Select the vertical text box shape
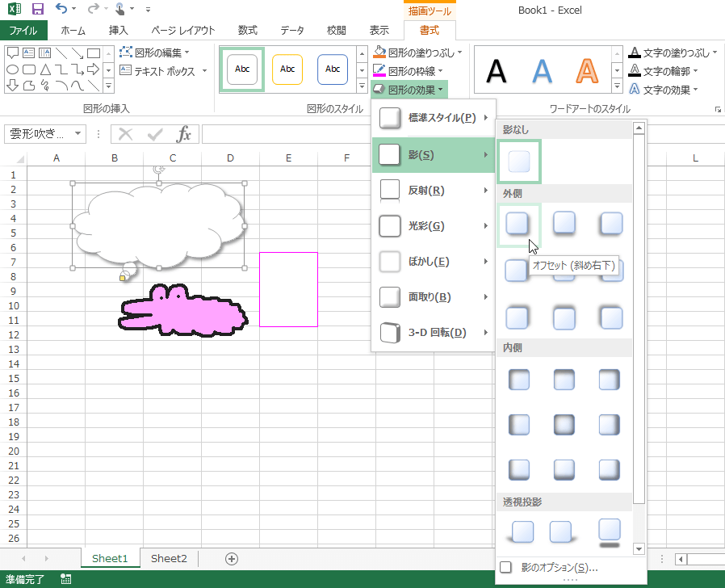The height and width of the screenshot is (588, 725). [45, 52]
